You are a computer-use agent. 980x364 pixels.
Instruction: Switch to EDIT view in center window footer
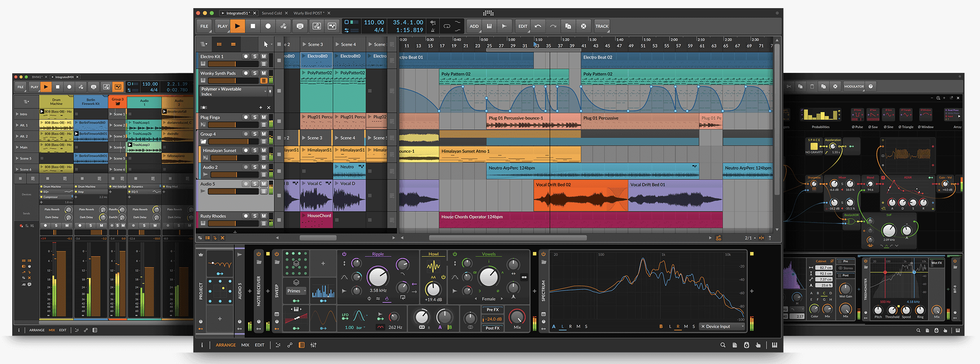click(260, 345)
